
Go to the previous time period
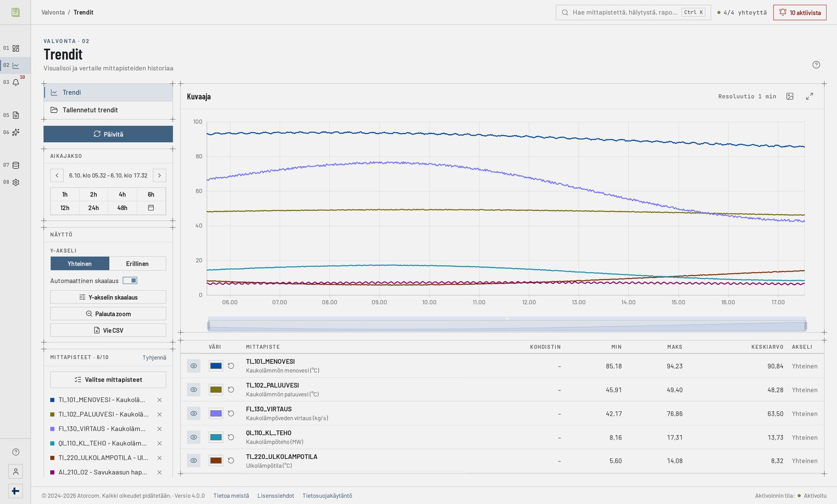click(x=57, y=176)
